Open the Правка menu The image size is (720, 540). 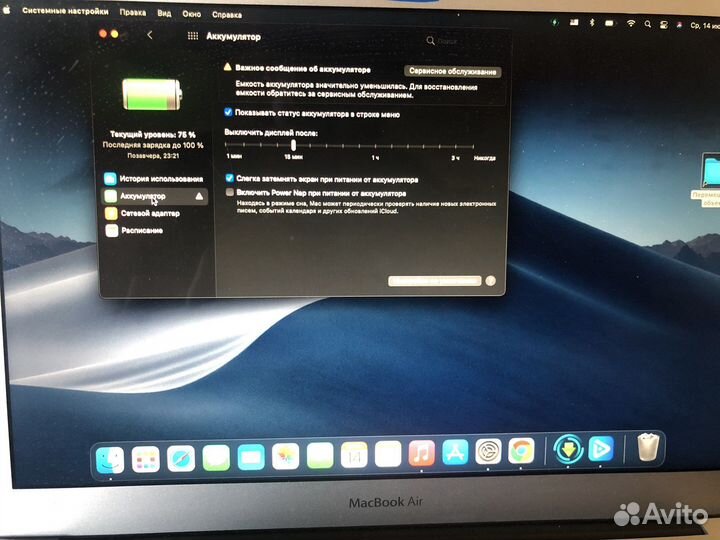133,12
